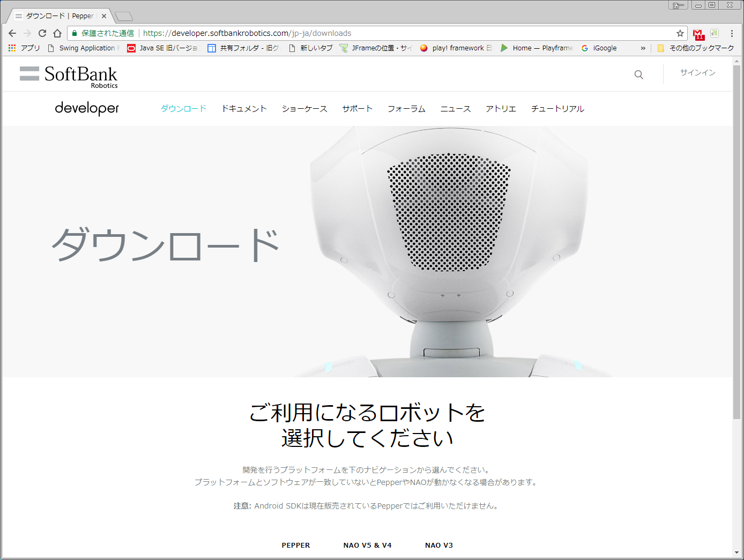Click the browser home icon

pyautogui.click(x=57, y=33)
